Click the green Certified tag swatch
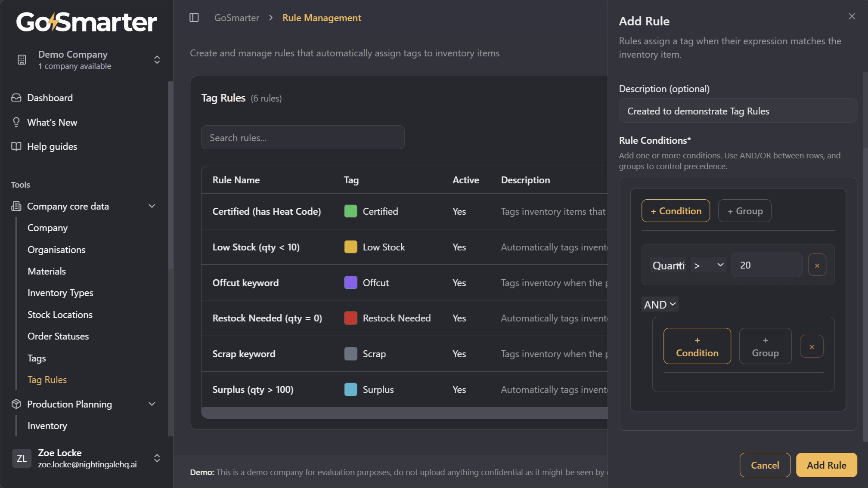This screenshot has height=488, width=868. 350,211
